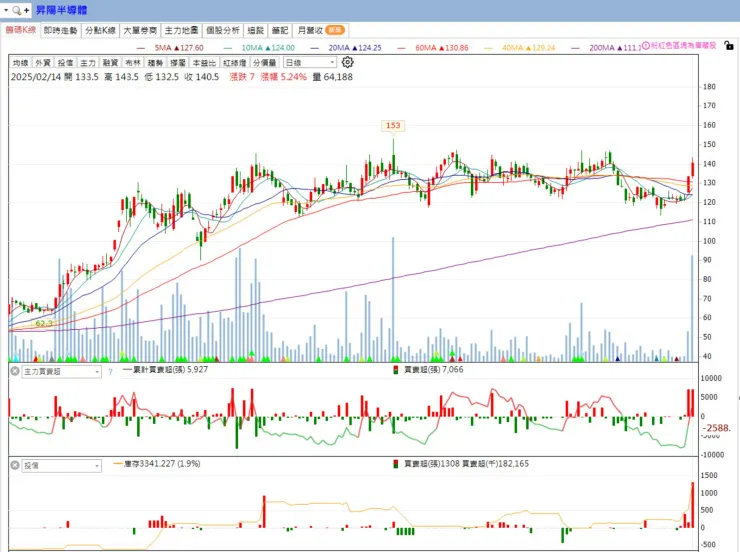
Task: Click the 200MA purple legend line
Action: coord(575,48)
